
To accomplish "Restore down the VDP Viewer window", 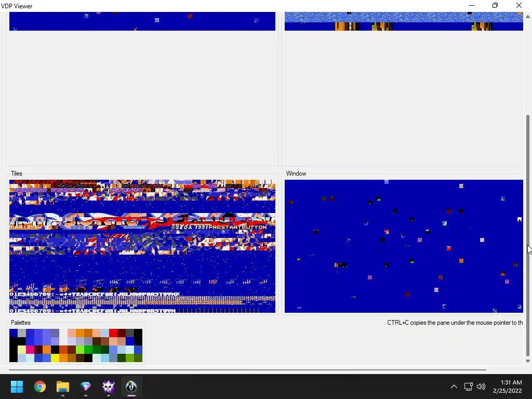I will point(495,5).
